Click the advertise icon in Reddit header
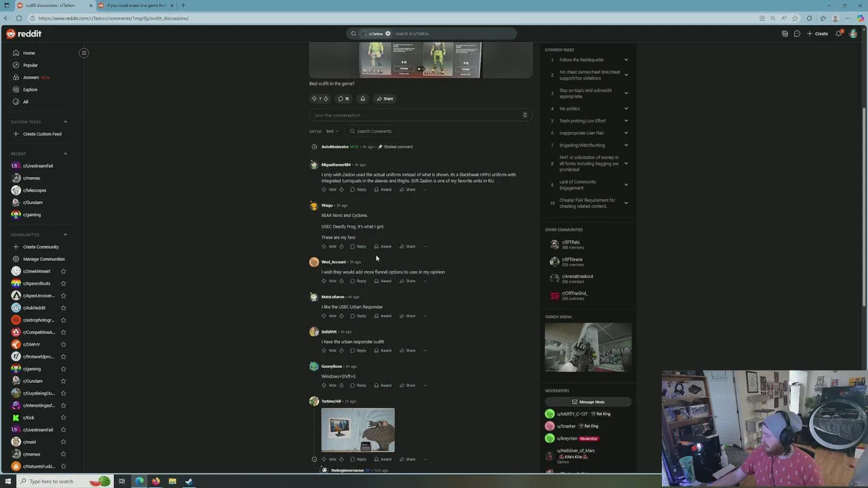Viewport: 868px width, 488px height. [x=785, y=33]
